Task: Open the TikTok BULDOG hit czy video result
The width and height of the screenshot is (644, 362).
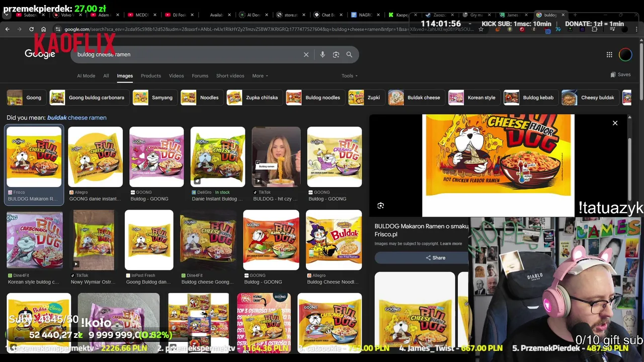Action: click(276, 165)
